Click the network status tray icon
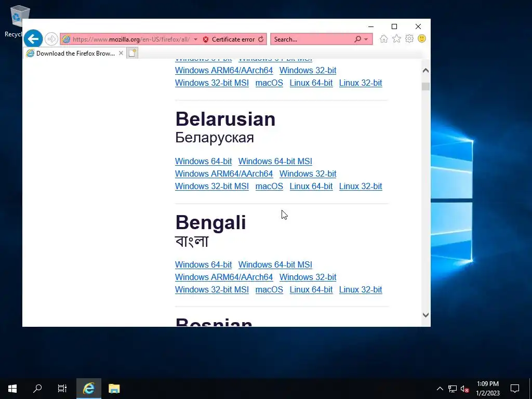Screen dimensions: 532x399 pos(453,389)
